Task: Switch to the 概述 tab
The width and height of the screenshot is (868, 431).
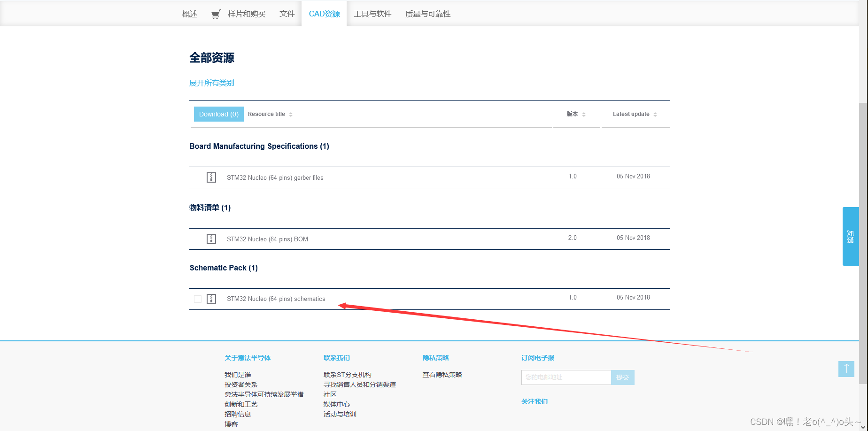Action: [x=190, y=14]
